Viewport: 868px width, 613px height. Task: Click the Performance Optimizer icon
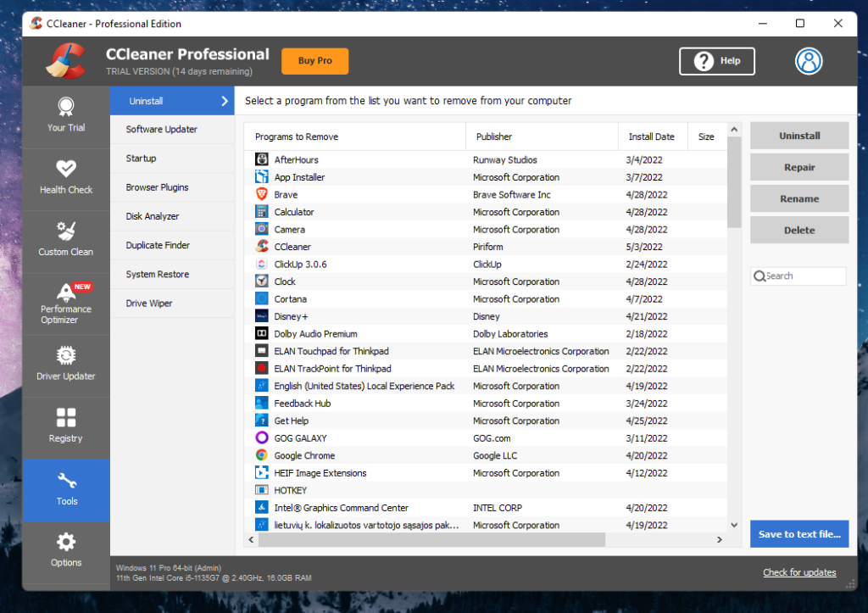point(66,293)
